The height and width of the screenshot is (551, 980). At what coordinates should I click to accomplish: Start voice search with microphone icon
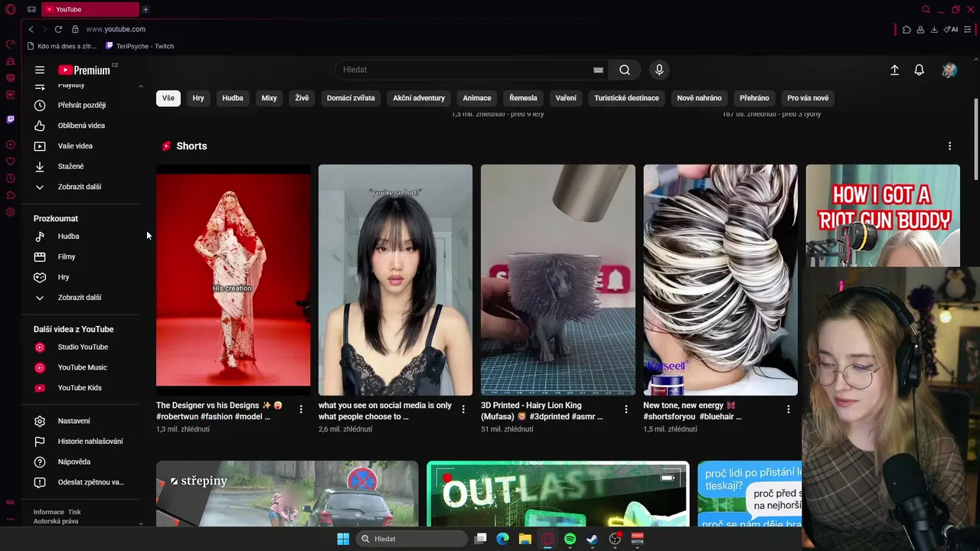click(659, 70)
